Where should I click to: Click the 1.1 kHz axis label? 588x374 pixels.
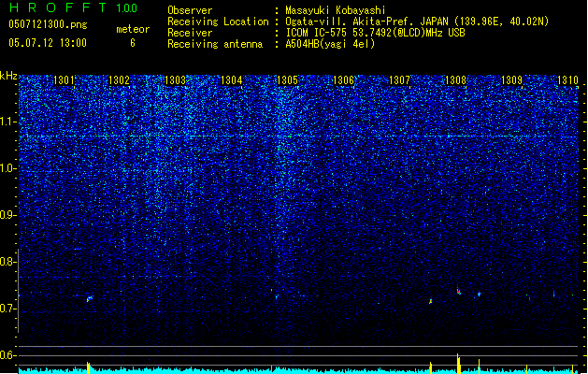(x=7, y=122)
